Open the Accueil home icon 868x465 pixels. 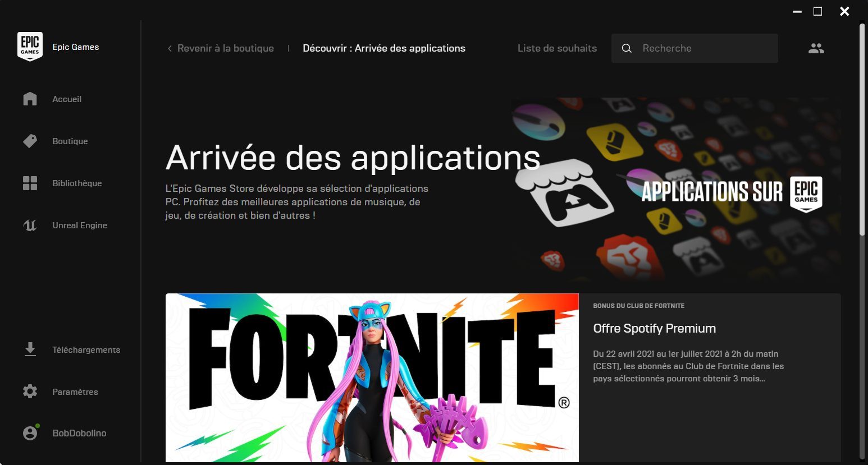click(30, 99)
